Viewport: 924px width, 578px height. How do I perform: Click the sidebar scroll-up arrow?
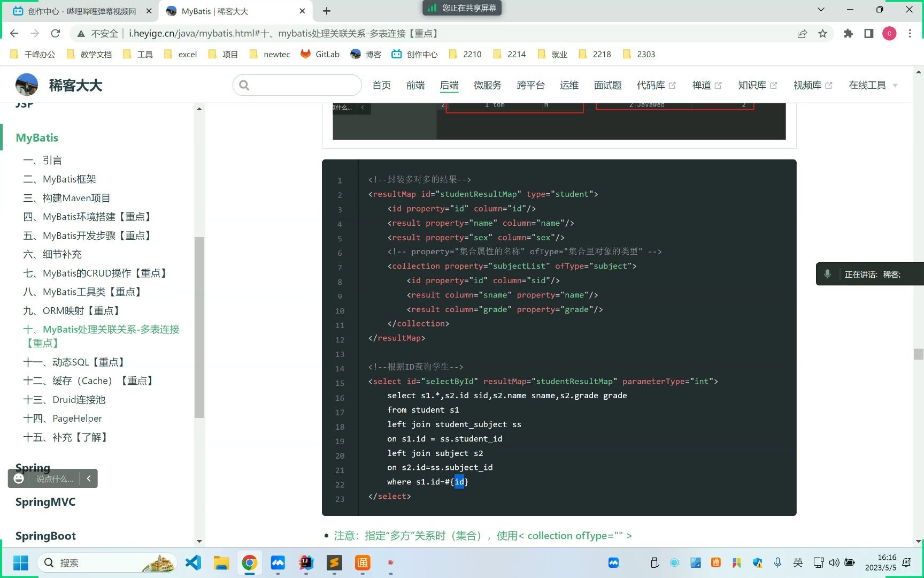199,109
